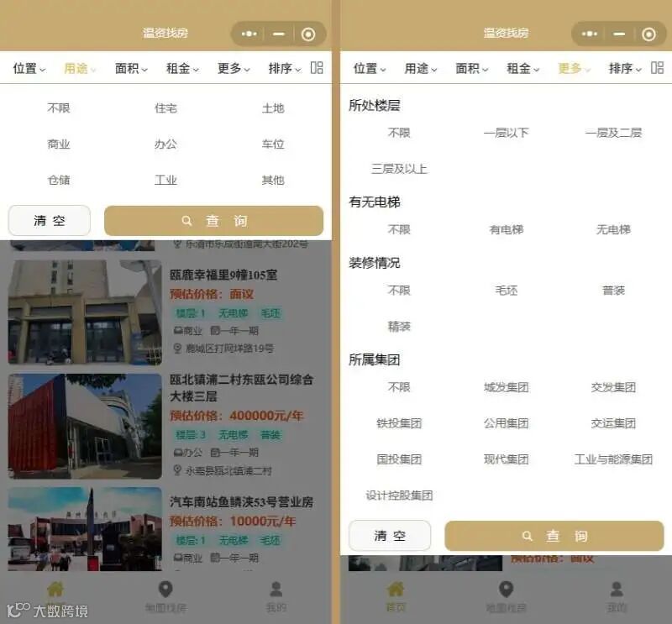Select 仓储 usage option
This screenshot has width=672, height=624.
(59, 180)
